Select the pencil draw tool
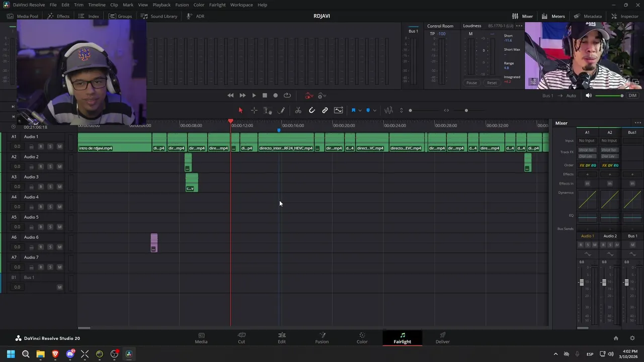 [282, 110]
